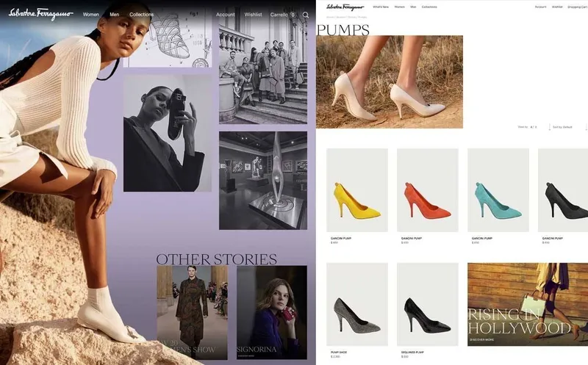Open Wishlist link in dark header
588x365 pixels.
coord(253,15)
